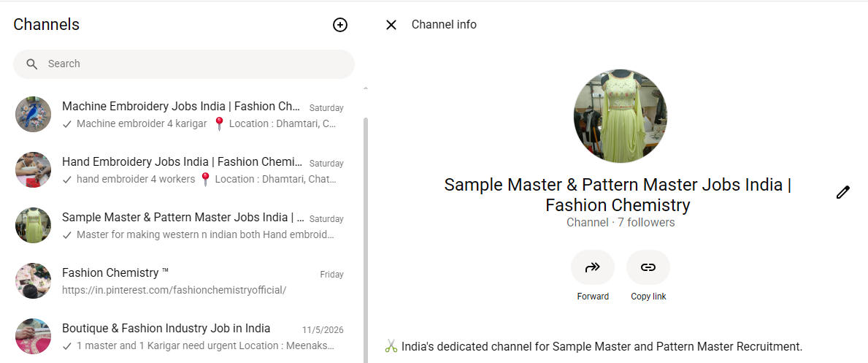Click the Forward label text
Viewport: 868px width, 363px height.
pyautogui.click(x=592, y=297)
